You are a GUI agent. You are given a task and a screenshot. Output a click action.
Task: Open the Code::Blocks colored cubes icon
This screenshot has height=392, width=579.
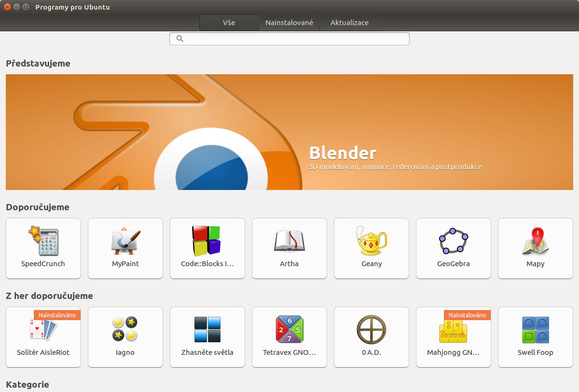tap(207, 241)
